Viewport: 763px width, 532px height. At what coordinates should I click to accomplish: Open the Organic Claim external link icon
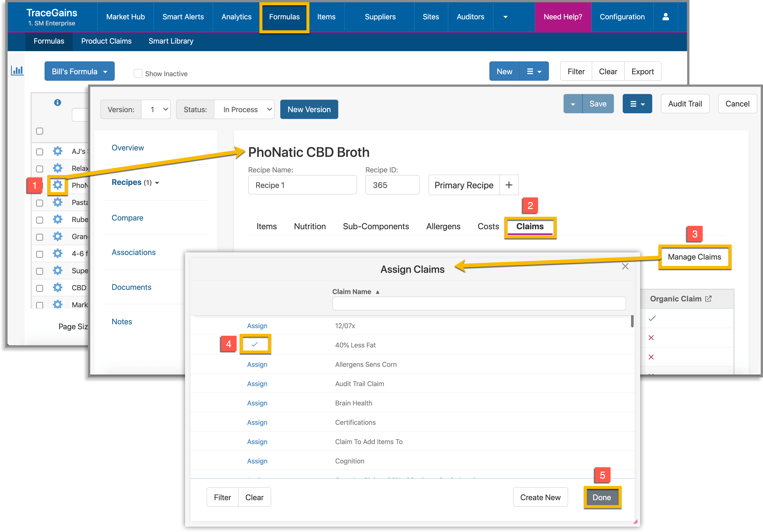pos(709,298)
